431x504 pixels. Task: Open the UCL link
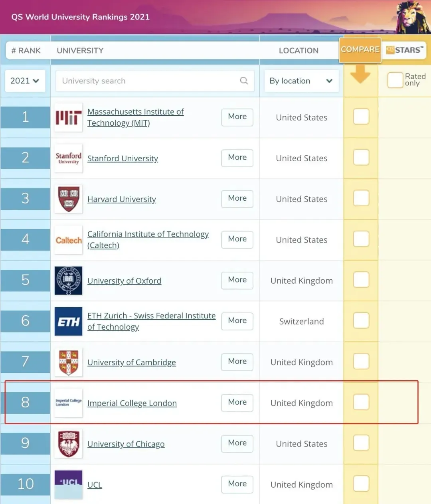click(x=95, y=484)
